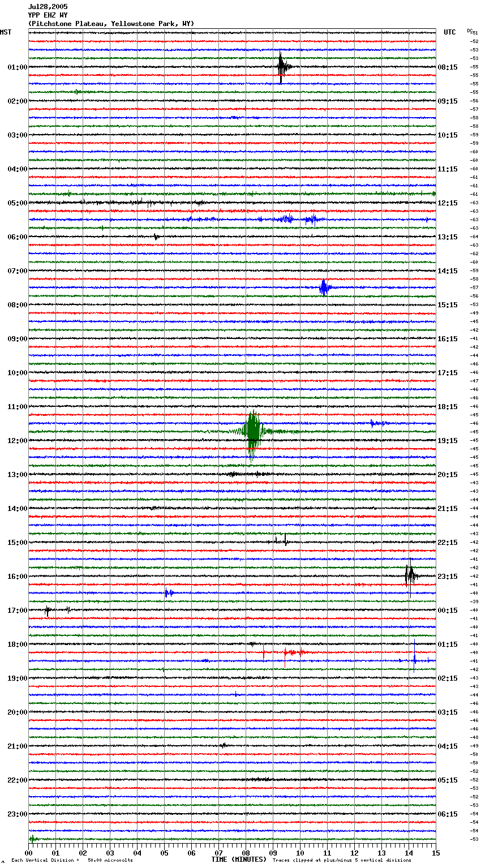Click the Pitchstone Plateau, Yellowstone Park location title
Screen dimensions: 481x868
tap(111, 24)
